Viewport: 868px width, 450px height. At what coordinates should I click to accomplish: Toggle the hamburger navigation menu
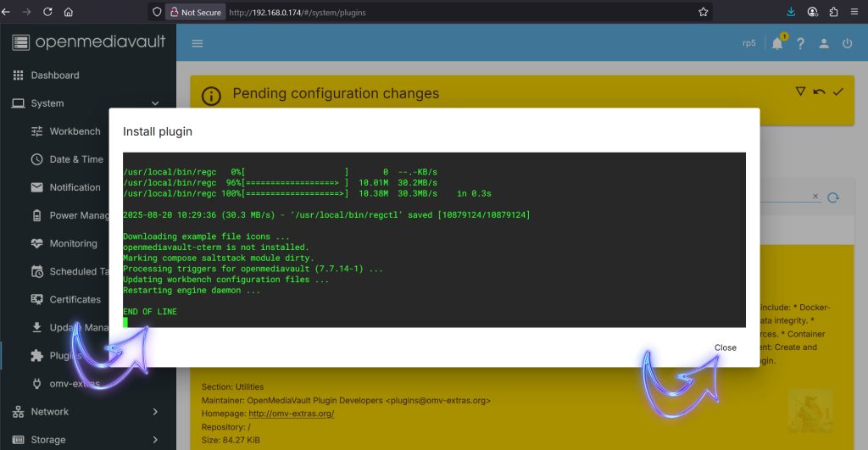click(198, 43)
